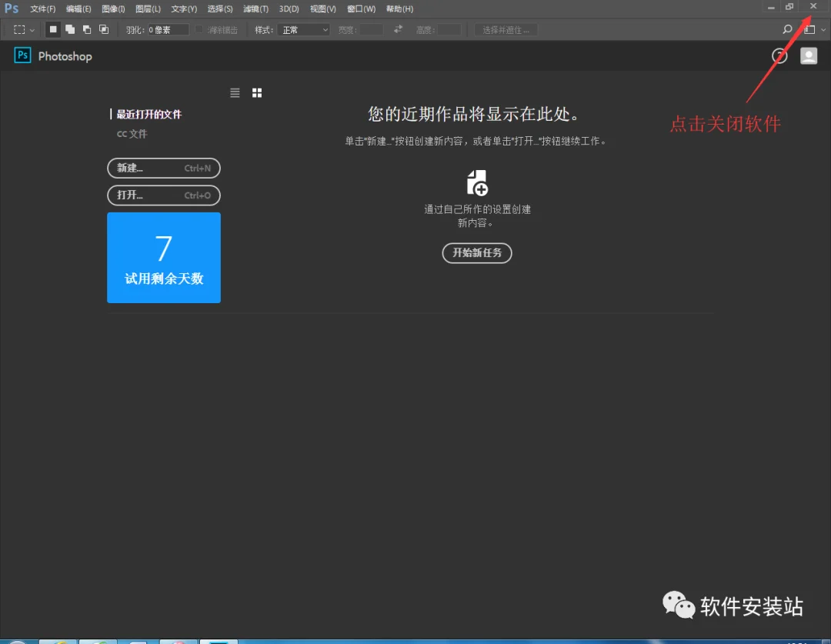Minimize the Photoshop window
The height and width of the screenshot is (644, 831).
pos(771,7)
